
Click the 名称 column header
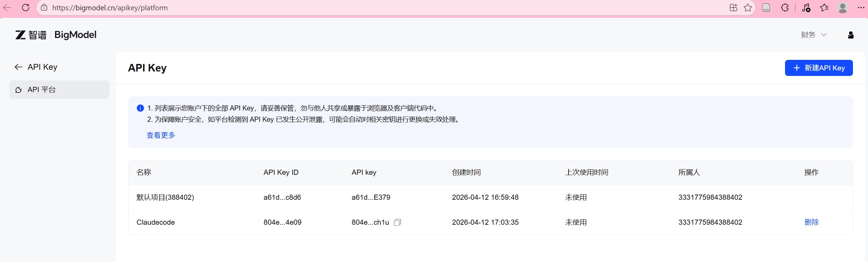tap(144, 172)
